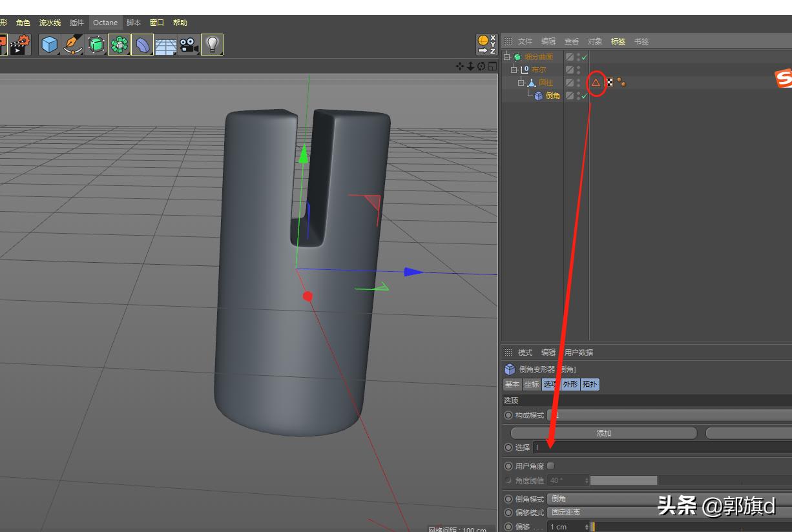
Task: Toggle viewport maximize layout icon
Action: click(492, 66)
